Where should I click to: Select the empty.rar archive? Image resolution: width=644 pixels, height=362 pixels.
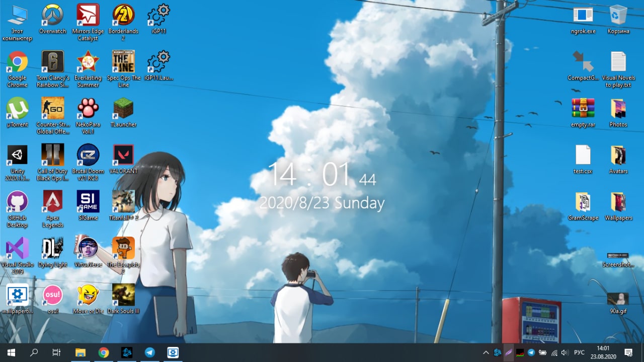[x=583, y=112]
